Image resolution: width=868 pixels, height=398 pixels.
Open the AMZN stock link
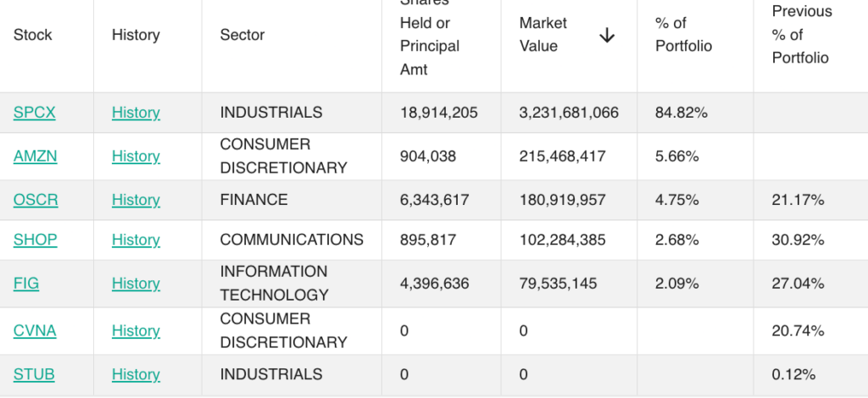(x=35, y=157)
